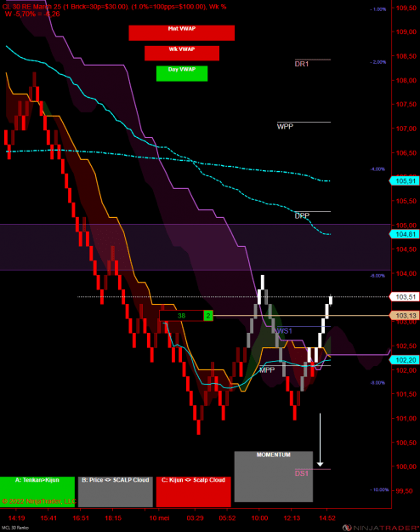Select the green Day VWAP indicator box

[182, 73]
